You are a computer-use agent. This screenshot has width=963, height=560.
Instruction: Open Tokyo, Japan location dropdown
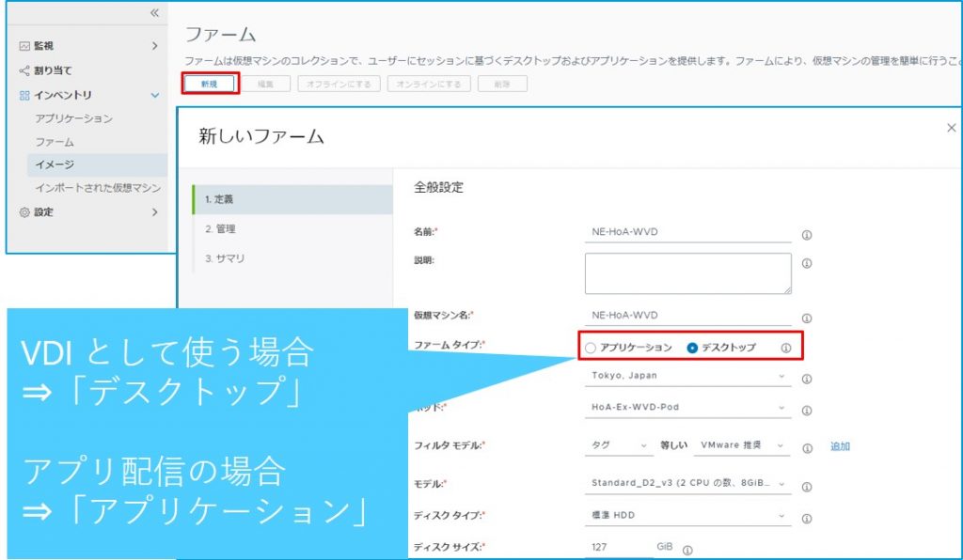point(687,376)
